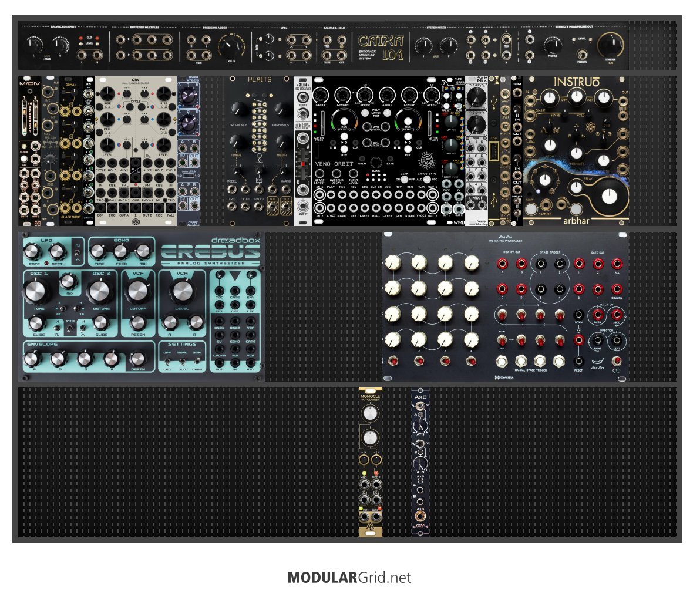Click the Zoe GATE OUT ALL jack

tap(617, 264)
